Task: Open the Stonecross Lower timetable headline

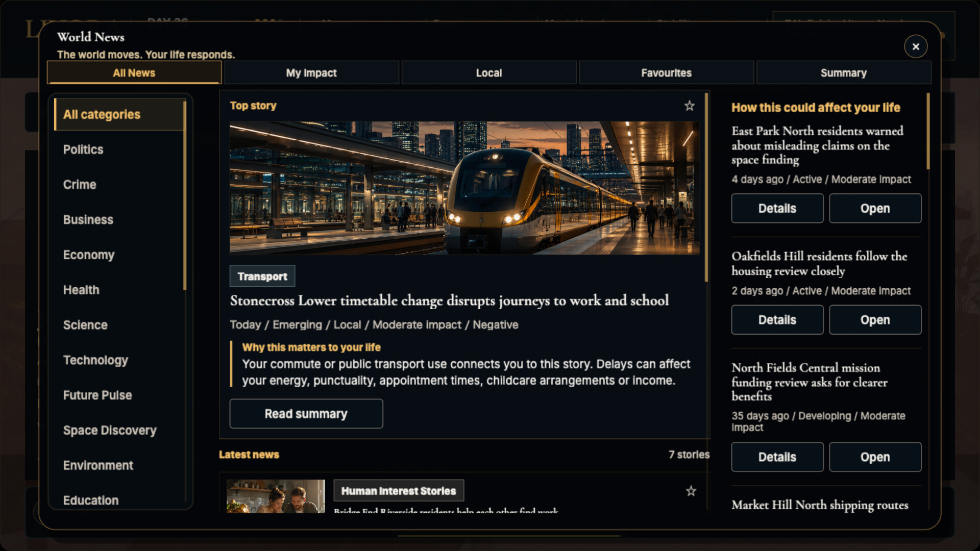Action: point(449,300)
